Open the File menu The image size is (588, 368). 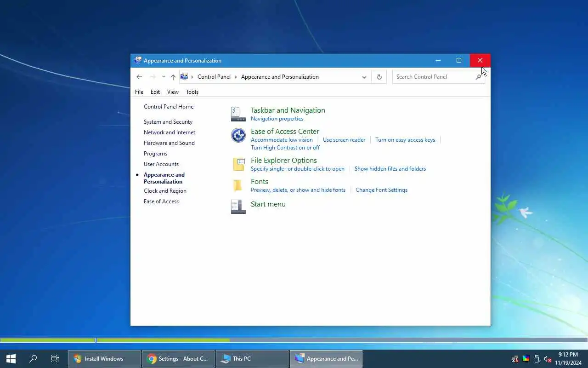pos(139,92)
